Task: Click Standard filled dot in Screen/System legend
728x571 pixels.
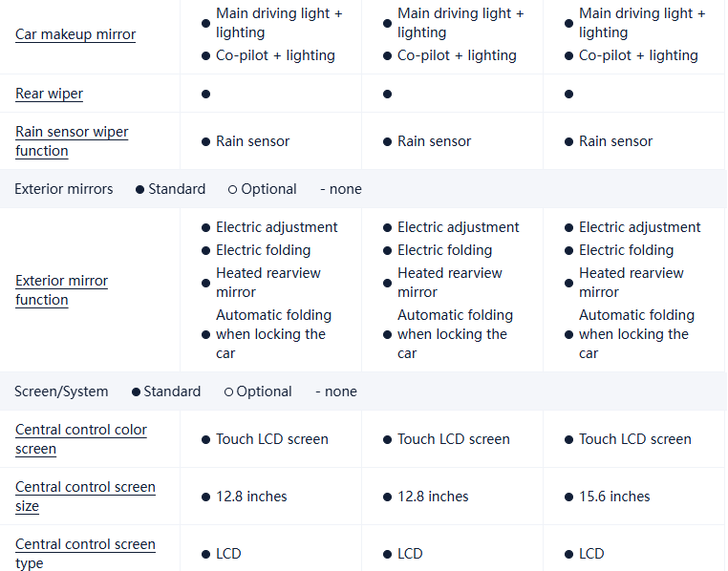Action: click(x=136, y=391)
